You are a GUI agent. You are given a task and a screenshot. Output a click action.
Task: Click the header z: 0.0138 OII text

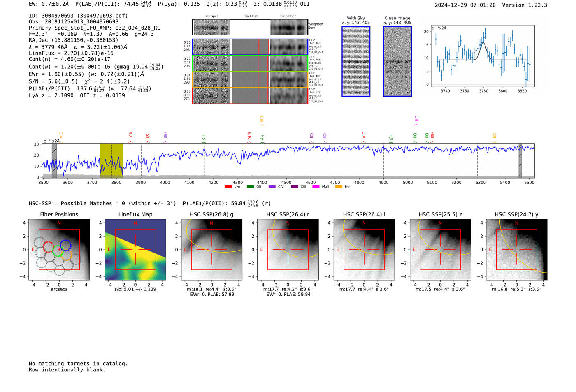[x=282, y=4]
